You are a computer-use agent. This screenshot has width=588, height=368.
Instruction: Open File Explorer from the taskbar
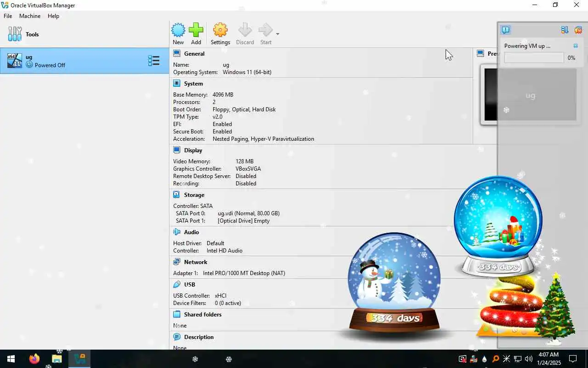[x=57, y=359]
